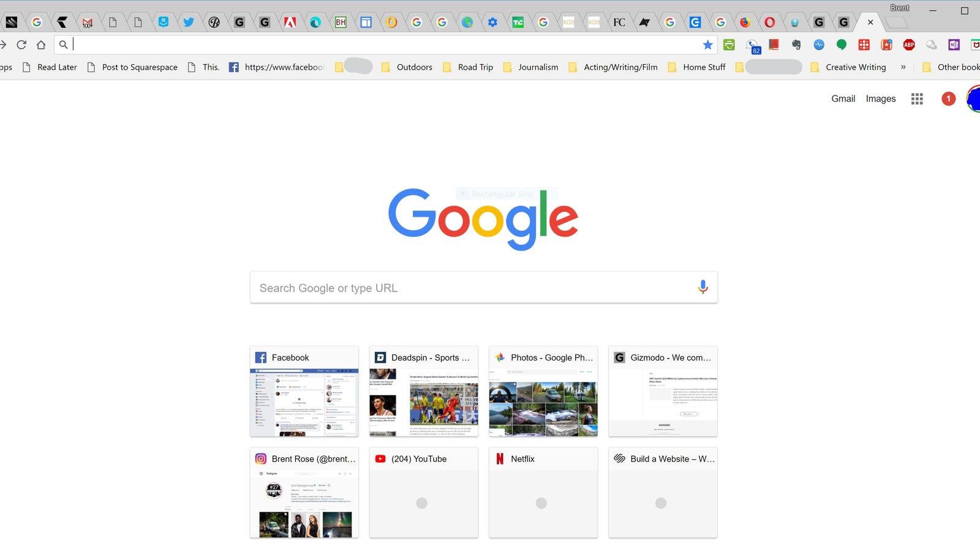Switch to the TechCrunch tab

click(x=518, y=23)
